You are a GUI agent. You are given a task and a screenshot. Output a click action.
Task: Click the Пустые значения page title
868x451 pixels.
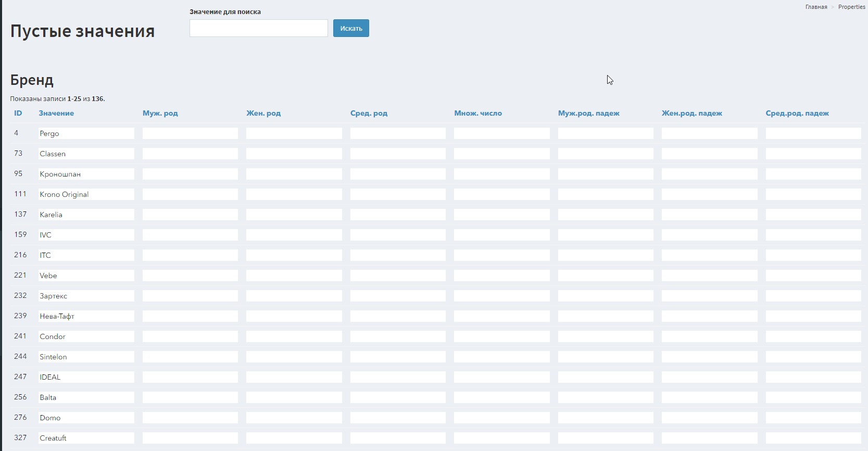click(82, 31)
